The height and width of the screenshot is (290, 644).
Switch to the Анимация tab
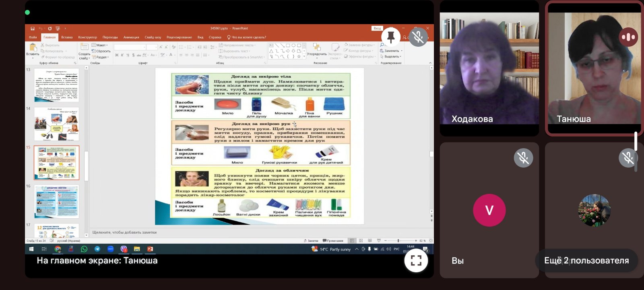point(131,37)
